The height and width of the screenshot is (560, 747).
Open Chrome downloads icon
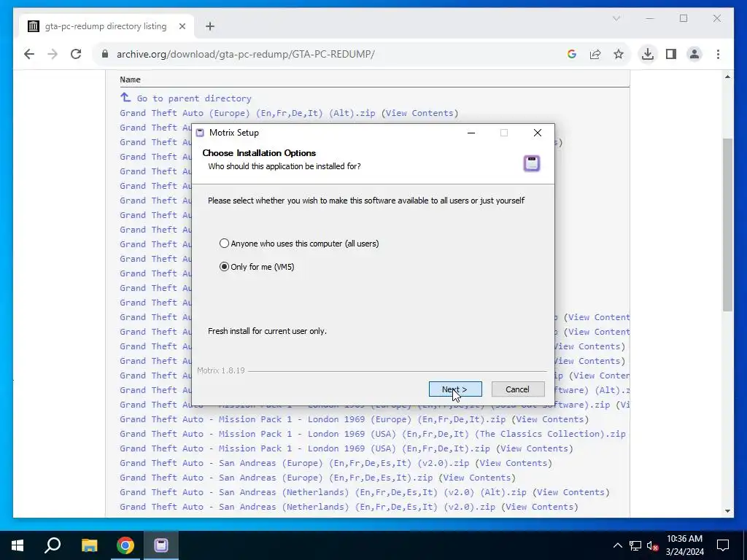[x=648, y=54]
